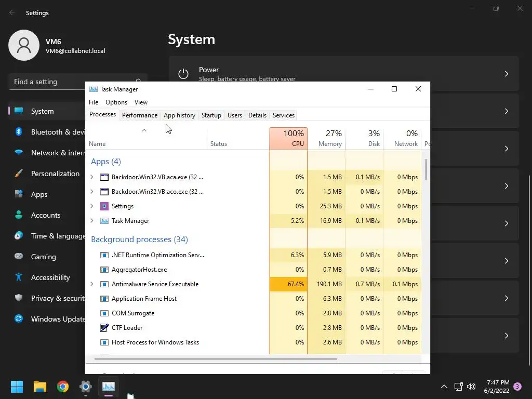The height and width of the screenshot is (399, 532).
Task: Open the clock and date flyout
Action: point(498,387)
